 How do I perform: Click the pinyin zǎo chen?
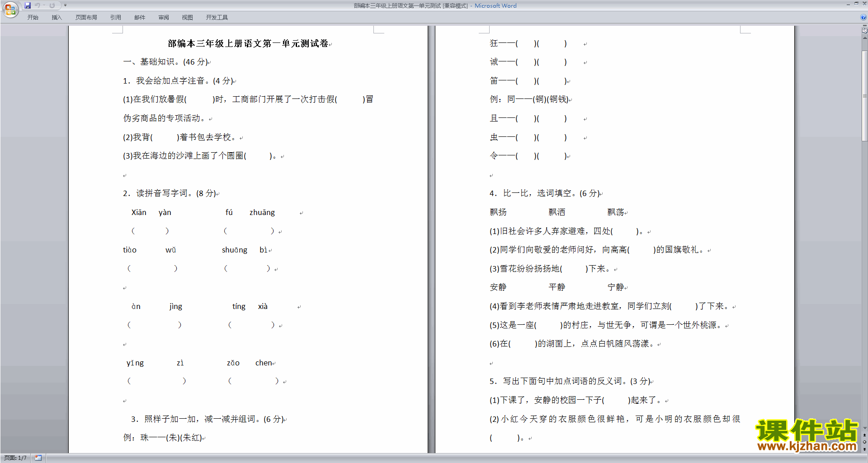click(250, 363)
